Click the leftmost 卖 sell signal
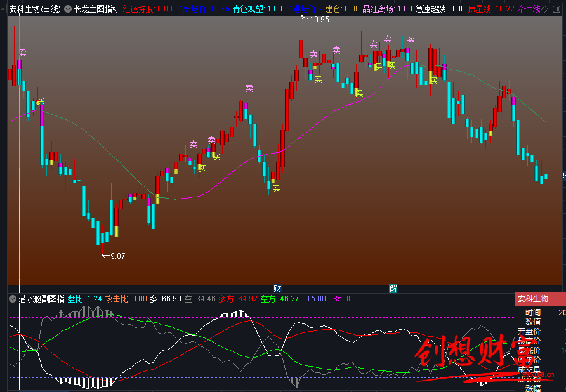Image resolution: width=566 pixels, height=392 pixels. 23,53
